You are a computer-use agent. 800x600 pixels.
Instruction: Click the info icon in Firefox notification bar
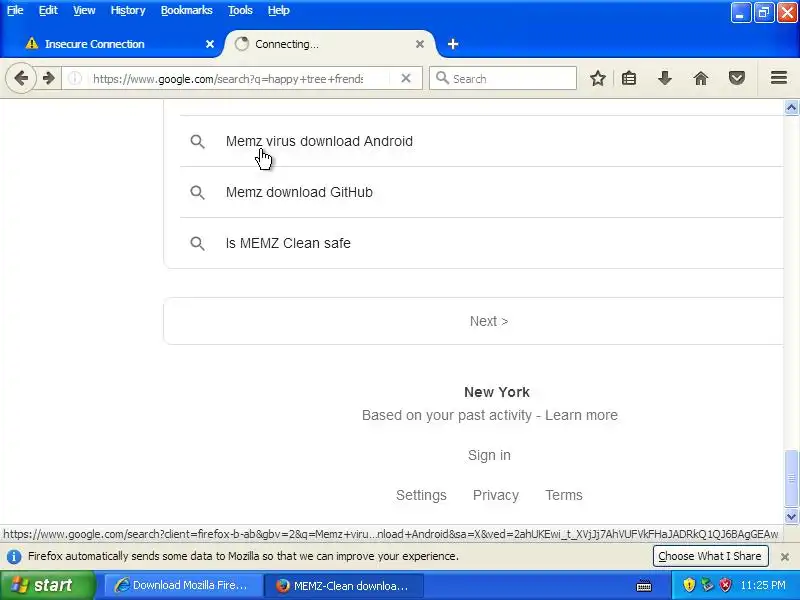[14, 556]
